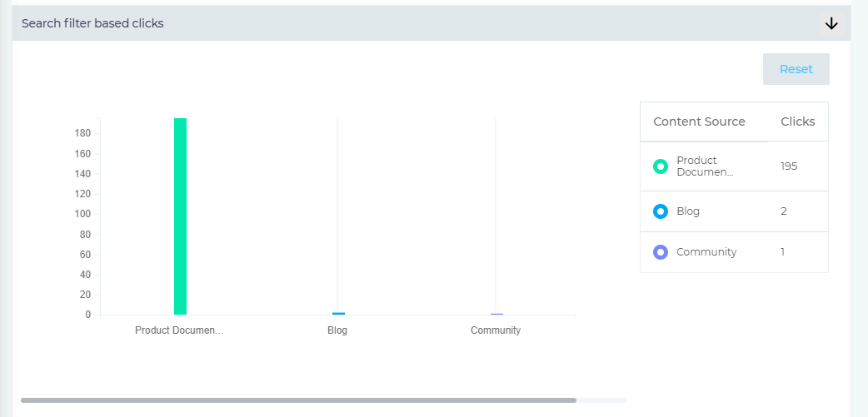This screenshot has width=868, height=417.
Task: Click the Content Source column header
Action: pyautogui.click(x=699, y=122)
